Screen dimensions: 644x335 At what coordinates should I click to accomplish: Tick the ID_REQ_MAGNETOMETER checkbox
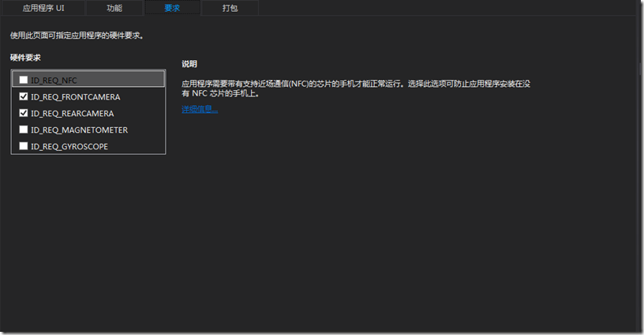click(24, 130)
